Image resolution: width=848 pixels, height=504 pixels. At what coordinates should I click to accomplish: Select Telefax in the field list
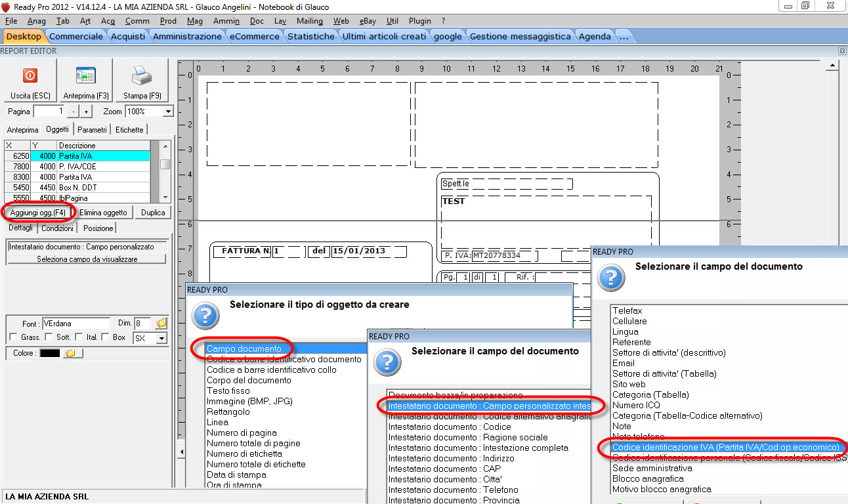click(x=627, y=310)
